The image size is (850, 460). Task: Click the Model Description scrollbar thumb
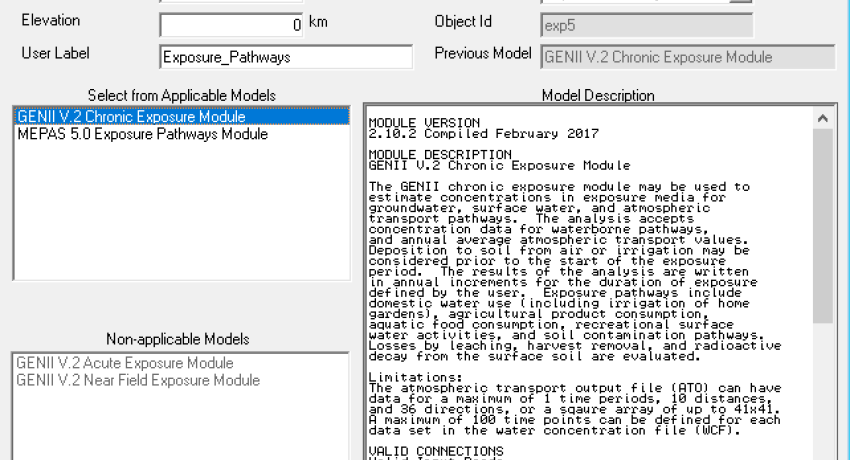tap(822, 226)
